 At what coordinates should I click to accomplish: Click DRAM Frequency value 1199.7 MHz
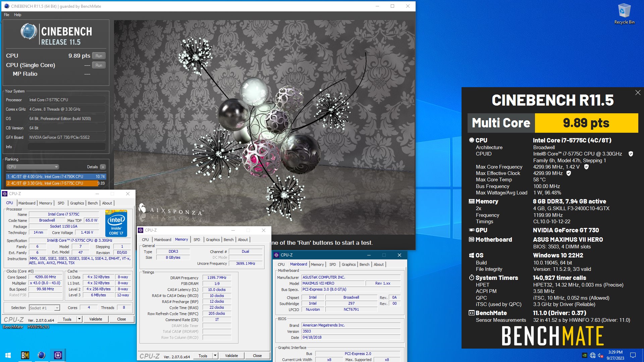(x=217, y=278)
